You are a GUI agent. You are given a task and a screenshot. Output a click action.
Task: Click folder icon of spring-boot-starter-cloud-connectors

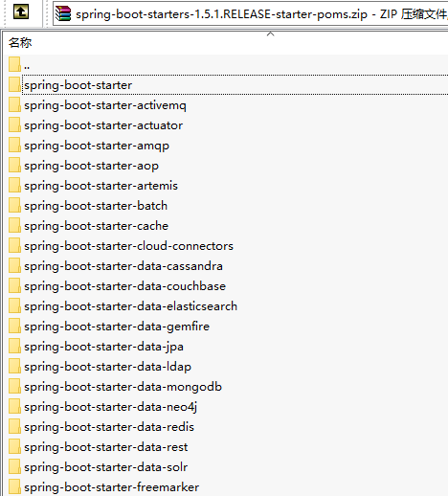[x=14, y=245]
